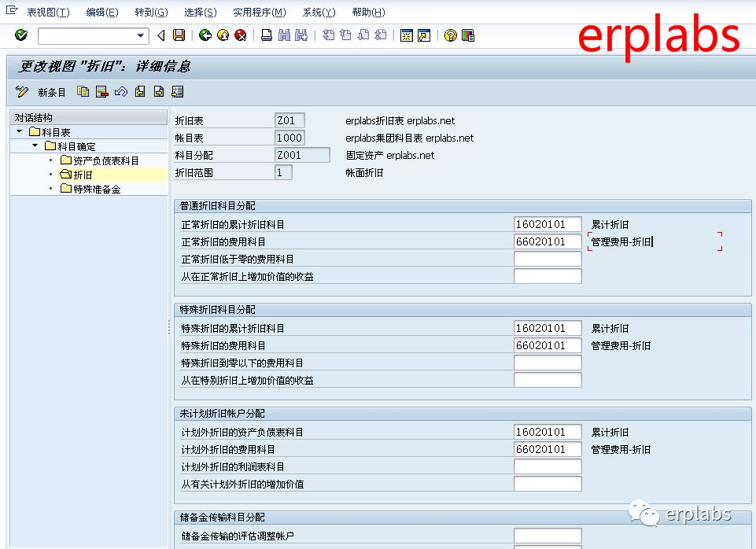
Task: Open the window menu icon at top-left
Action: point(12,9)
